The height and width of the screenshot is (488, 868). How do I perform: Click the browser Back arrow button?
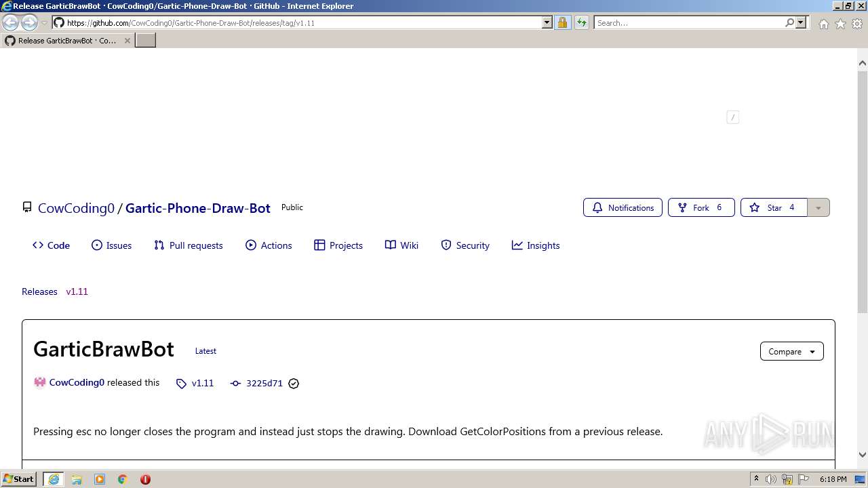click(x=10, y=22)
